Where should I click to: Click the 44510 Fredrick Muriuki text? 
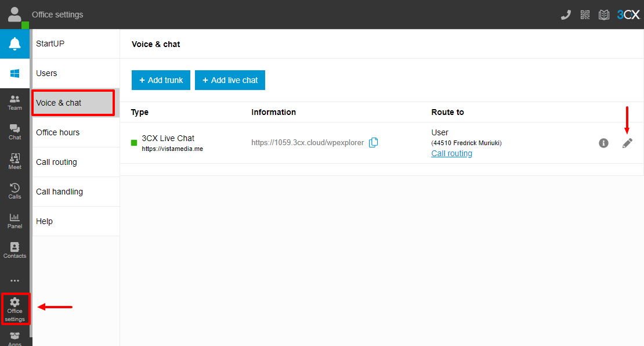[x=466, y=143]
